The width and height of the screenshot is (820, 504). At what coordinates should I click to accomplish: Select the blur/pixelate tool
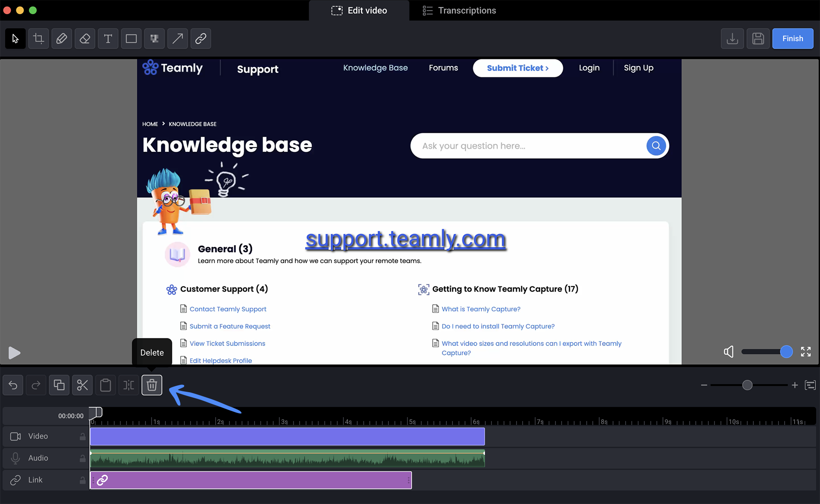click(154, 39)
